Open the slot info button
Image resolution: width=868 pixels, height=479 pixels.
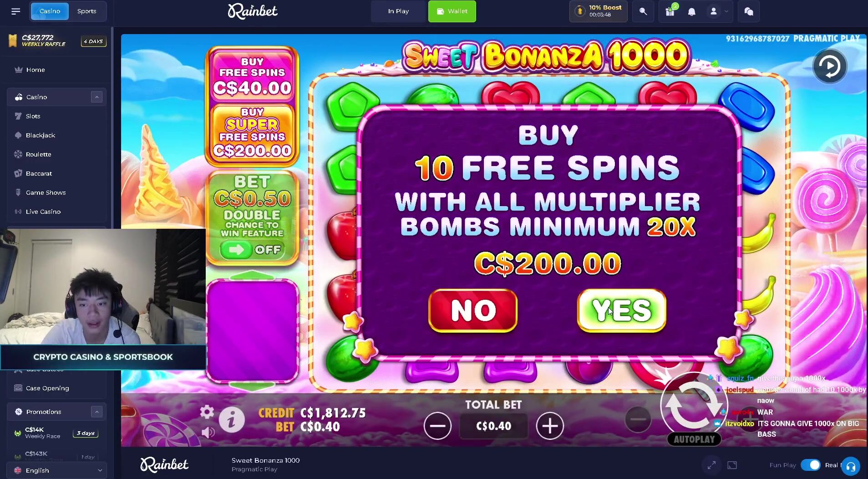(232, 419)
